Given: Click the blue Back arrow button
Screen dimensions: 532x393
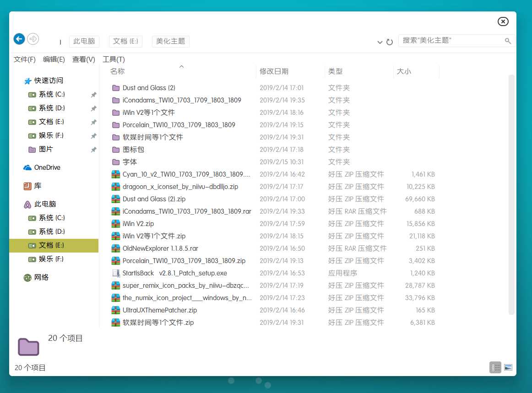Looking at the screenshot, I should 19,39.
